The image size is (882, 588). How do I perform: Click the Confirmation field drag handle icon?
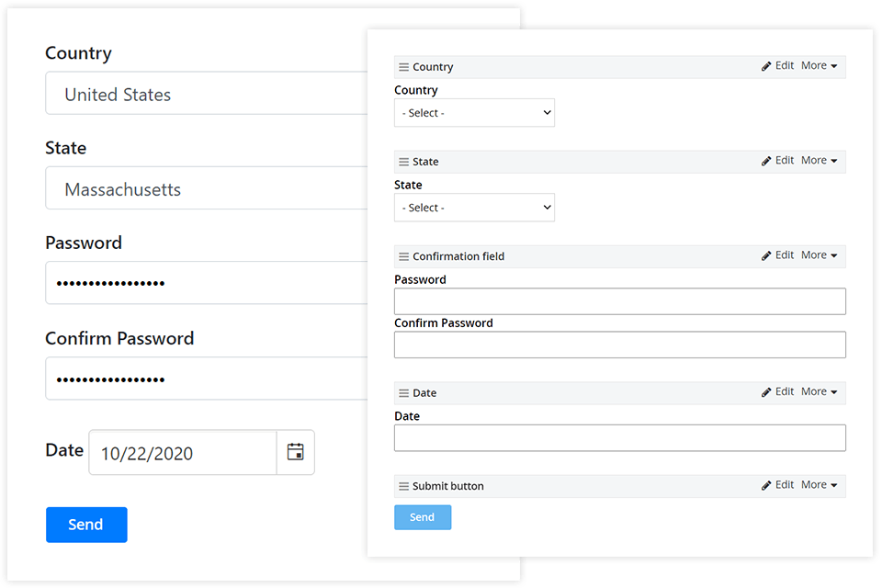tap(403, 256)
